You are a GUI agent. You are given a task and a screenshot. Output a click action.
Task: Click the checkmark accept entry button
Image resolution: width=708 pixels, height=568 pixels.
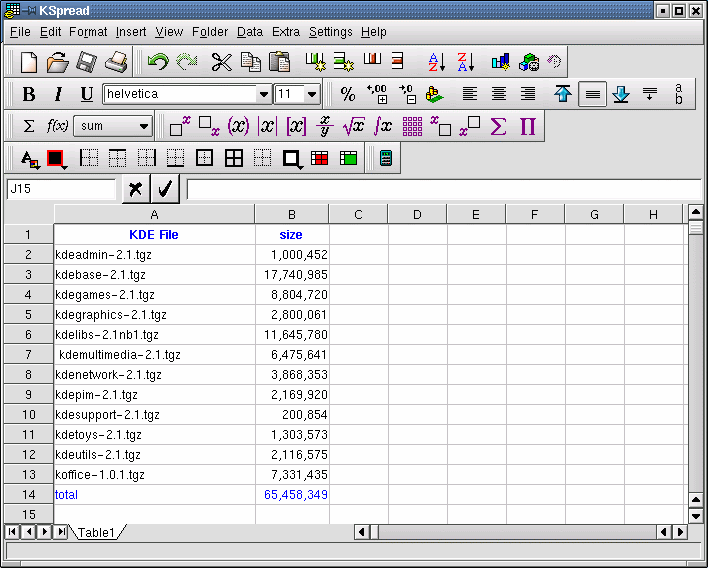click(x=165, y=189)
